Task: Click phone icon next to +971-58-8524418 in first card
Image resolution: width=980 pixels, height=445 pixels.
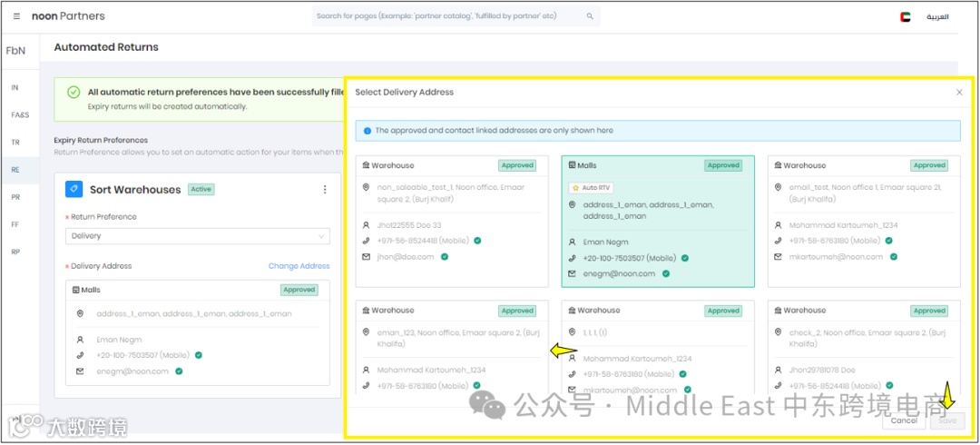Action: tap(367, 241)
